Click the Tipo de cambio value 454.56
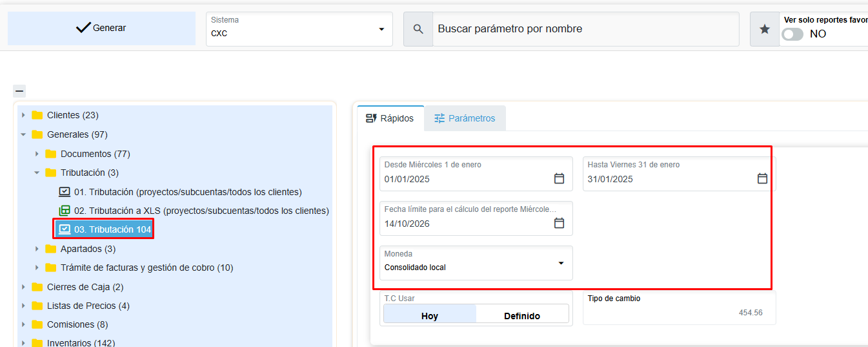Viewport: 868px width, 347px height. coord(751,313)
